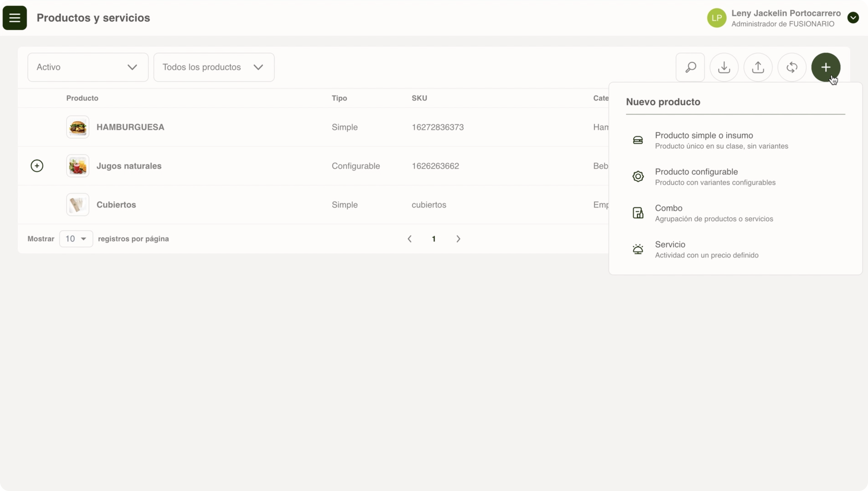Click the bell icon beside Servicio
The height and width of the screenshot is (491, 868).
638,249
